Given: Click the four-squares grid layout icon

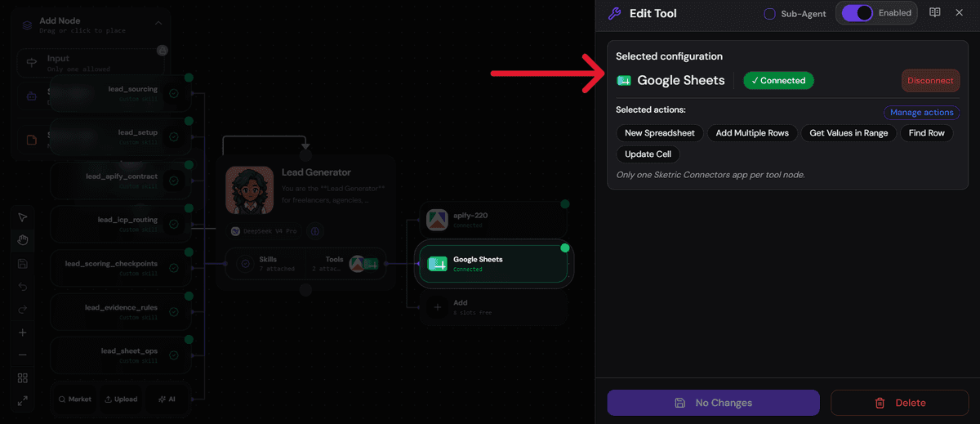Looking at the screenshot, I should tap(23, 378).
